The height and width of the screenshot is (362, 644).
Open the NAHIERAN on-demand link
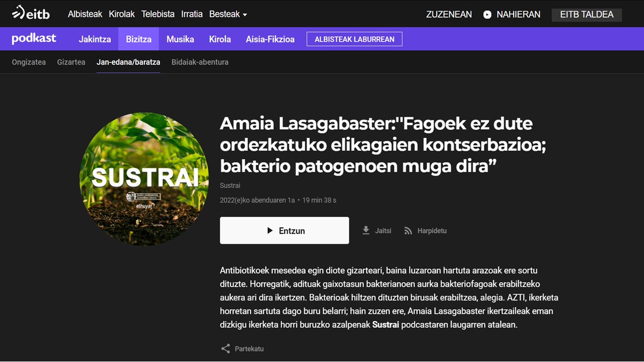518,14
